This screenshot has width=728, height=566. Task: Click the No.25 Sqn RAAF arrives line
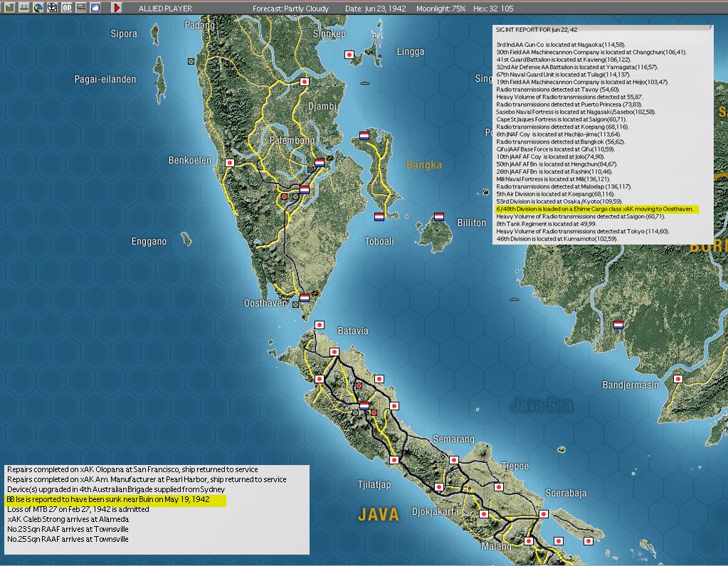(x=68, y=539)
